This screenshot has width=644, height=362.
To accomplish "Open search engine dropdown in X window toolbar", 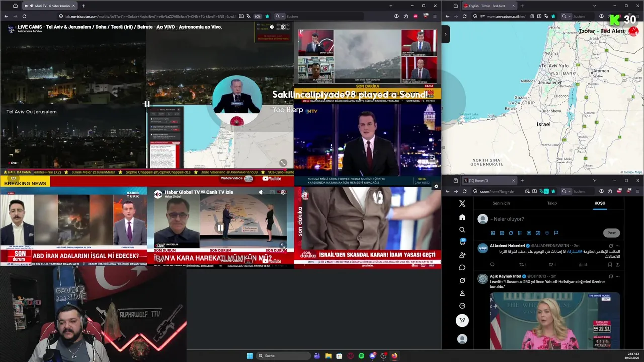I will pyautogui.click(x=567, y=191).
